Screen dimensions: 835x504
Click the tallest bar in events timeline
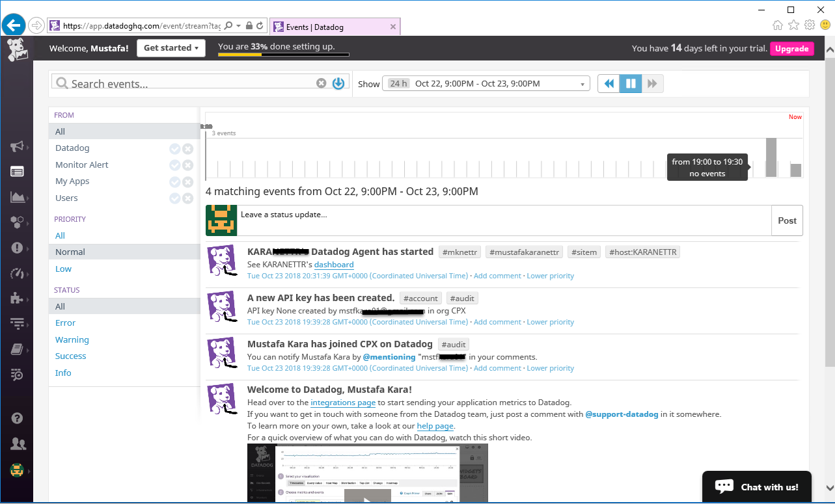771,157
